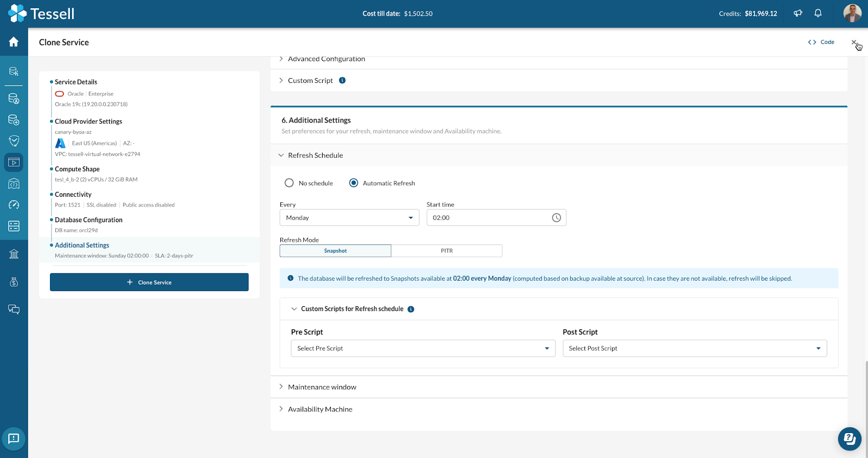Switch Refresh Mode to Snapshot
868x458 pixels.
point(335,251)
